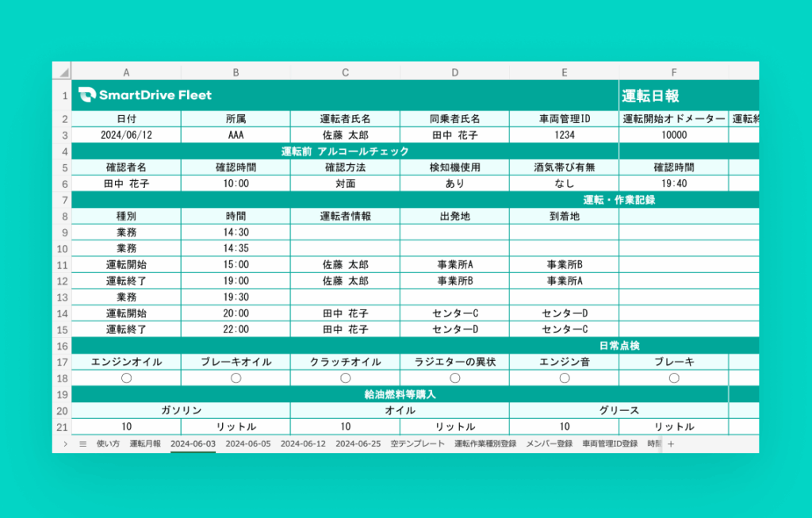Open the all-sheets list menu icon
The width and height of the screenshot is (812, 518).
[x=82, y=444]
